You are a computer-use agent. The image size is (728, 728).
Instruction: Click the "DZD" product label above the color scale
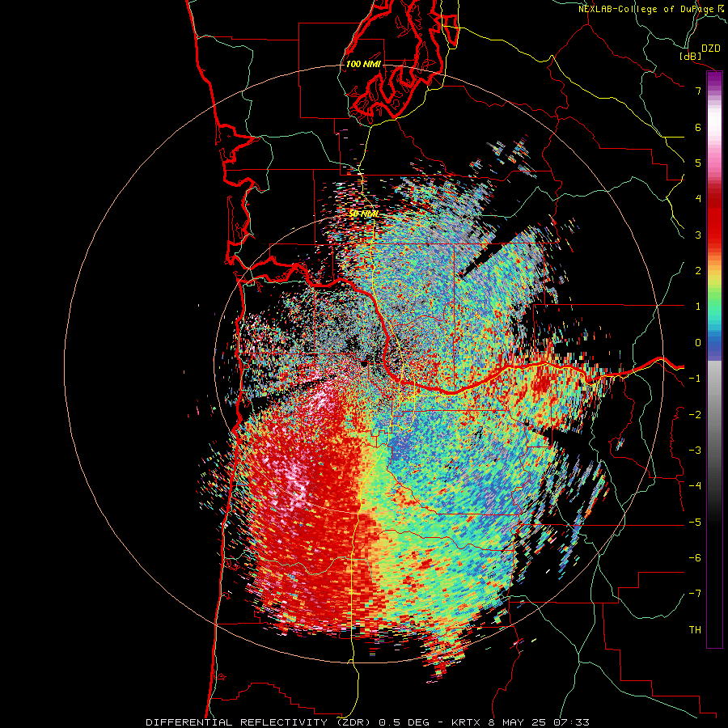710,49
